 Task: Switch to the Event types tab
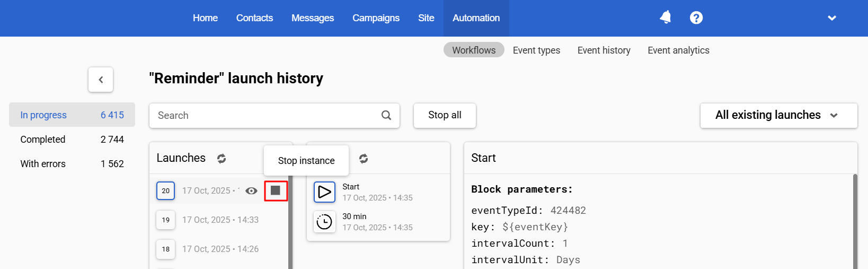[536, 50]
